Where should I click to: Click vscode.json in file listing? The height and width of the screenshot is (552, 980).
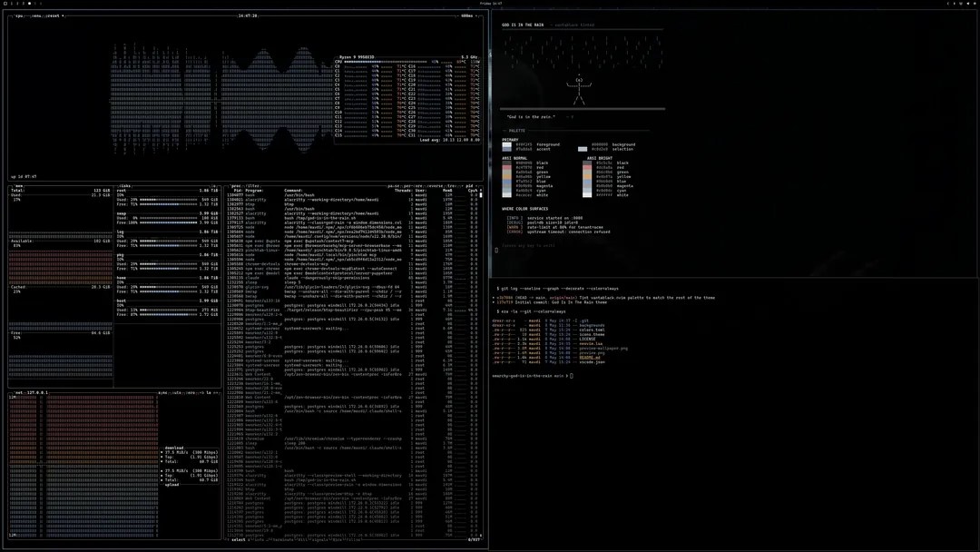pos(592,362)
